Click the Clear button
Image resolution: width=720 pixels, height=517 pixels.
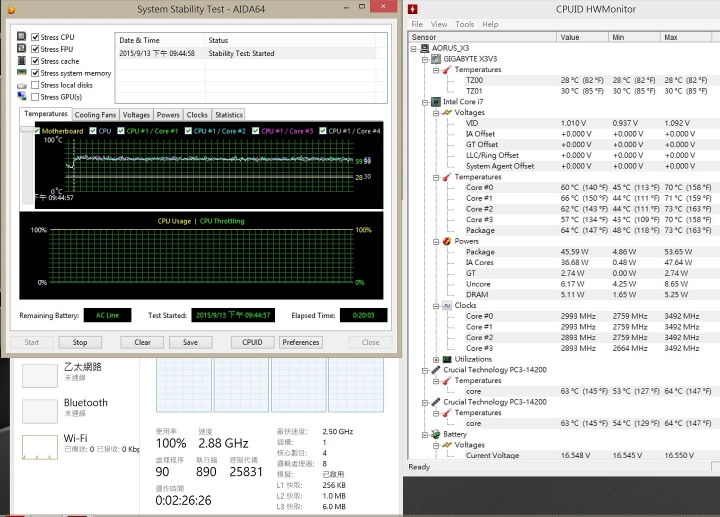tap(142, 342)
